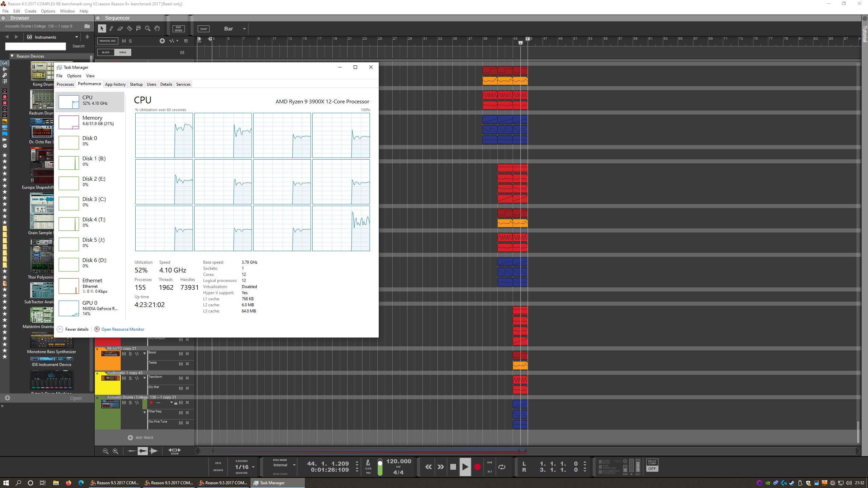Collapse the Acoustic Drums copy 21 track
Viewport: 868px width, 488px height.
pyautogui.click(x=97, y=398)
